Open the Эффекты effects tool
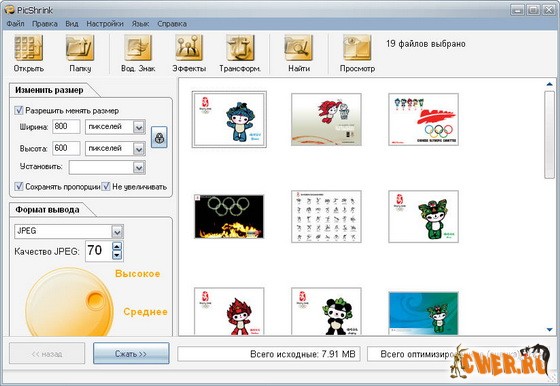 click(x=189, y=48)
